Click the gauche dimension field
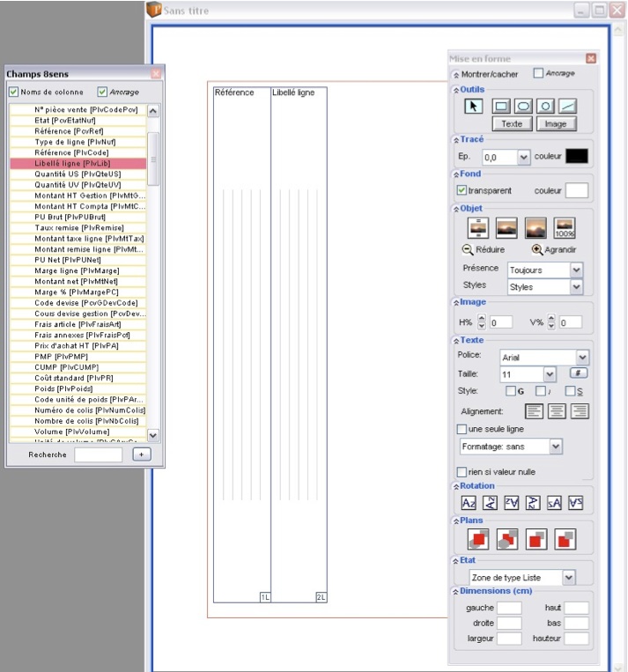 coord(509,608)
